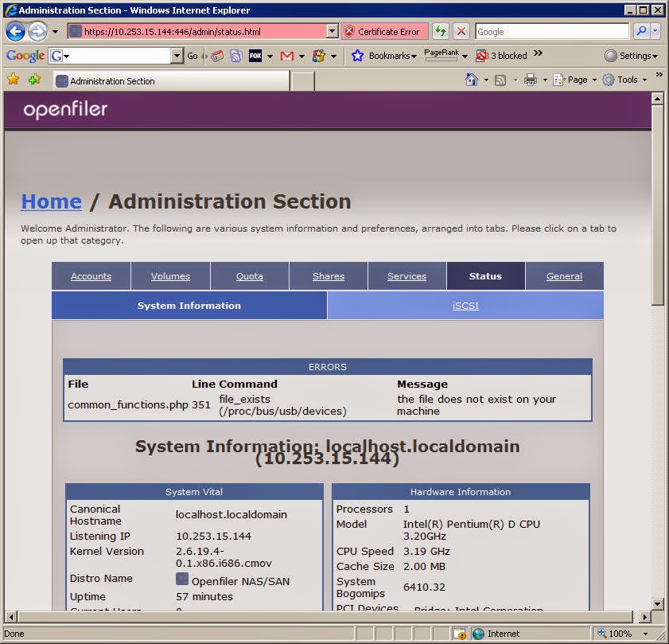The image size is (669, 644).
Task: Show more Google toolbar buttons chevron
Action: 538,53
